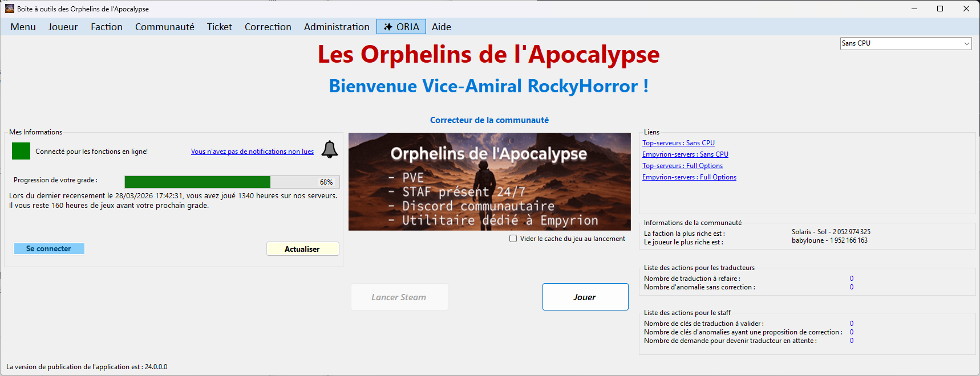Open the ORIA sparkle menu
This screenshot has height=376, width=980.
[x=401, y=27]
